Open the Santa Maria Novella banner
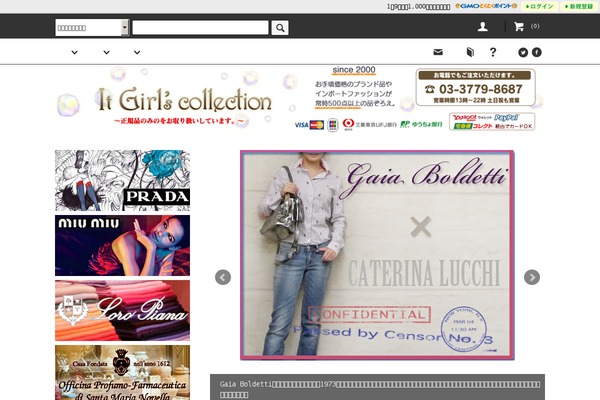Viewport: 600px width, 400px height. click(122, 372)
